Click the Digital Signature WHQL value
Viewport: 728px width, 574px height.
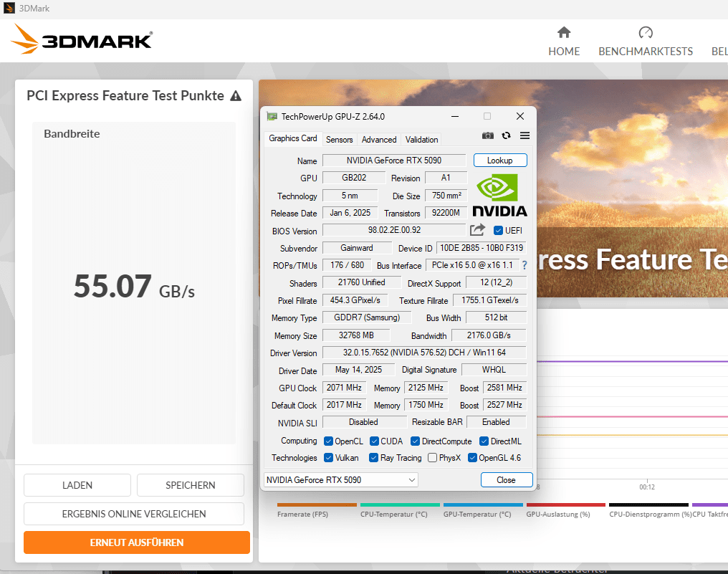(x=494, y=370)
